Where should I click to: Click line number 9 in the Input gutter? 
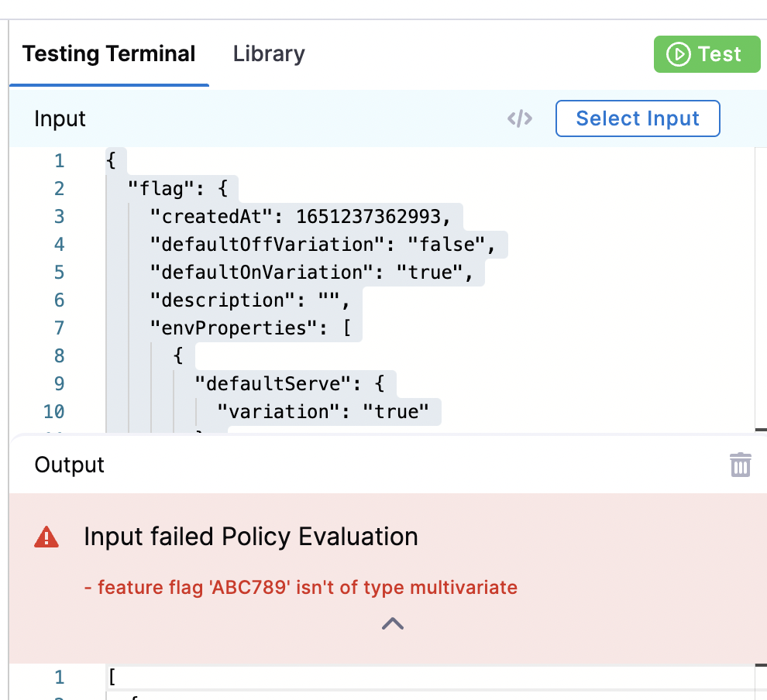click(60, 384)
